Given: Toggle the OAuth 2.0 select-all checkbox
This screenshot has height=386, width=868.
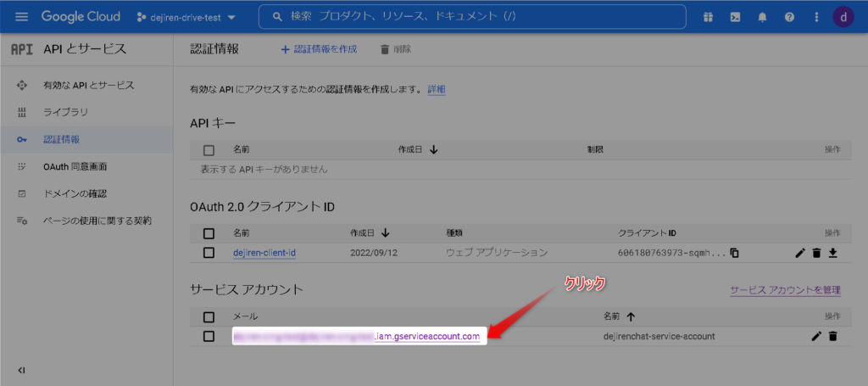Looking at the screenshot, I should [x=209, y=232].
